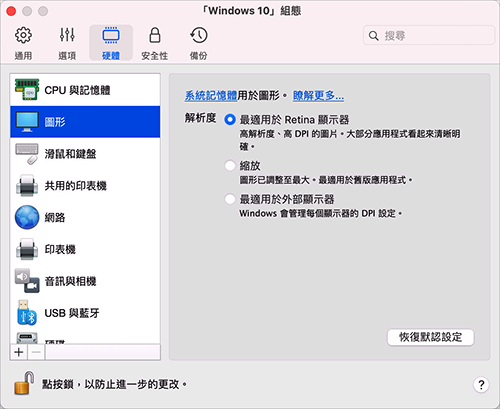
Task: Click the 音訊與相機 speaker-camera icon
Action: 27,281
